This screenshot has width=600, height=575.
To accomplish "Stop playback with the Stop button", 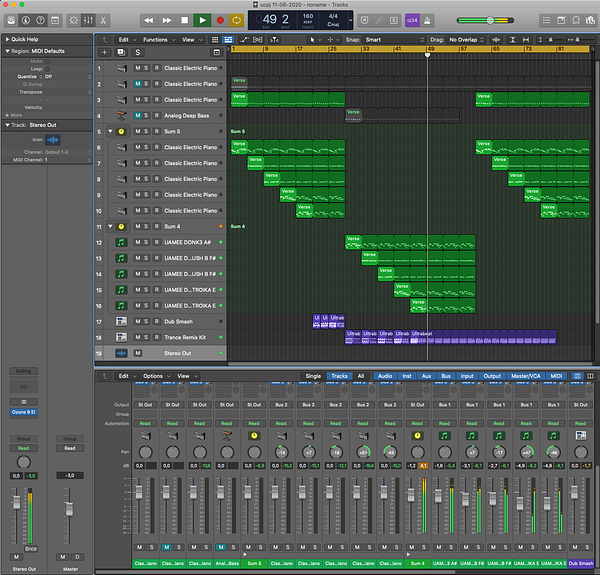I will [x=184, y=20].
